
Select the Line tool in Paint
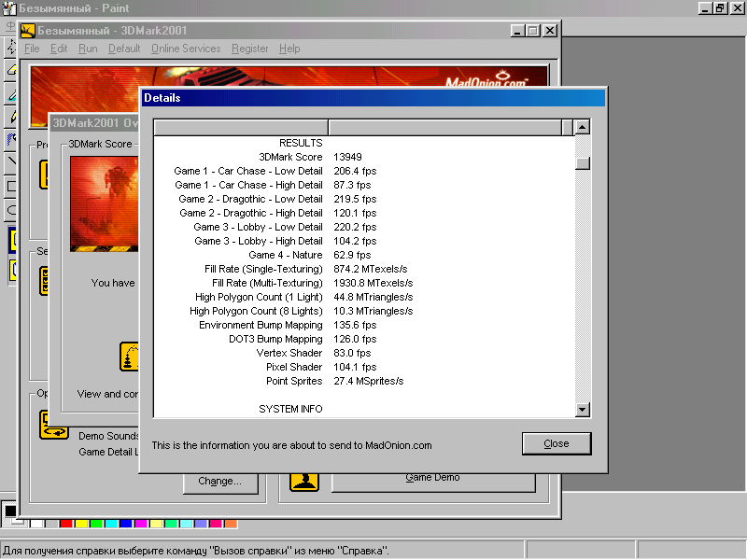tap(12, 161)
